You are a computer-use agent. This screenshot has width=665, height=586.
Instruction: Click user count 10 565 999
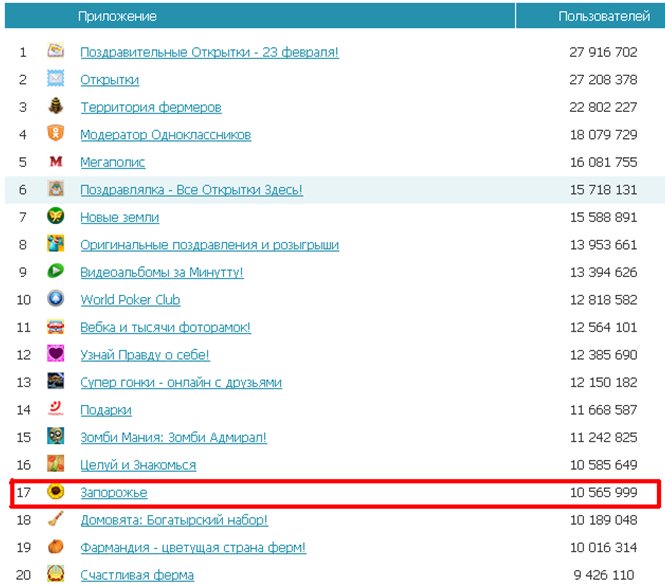click(x=603, y=493)
